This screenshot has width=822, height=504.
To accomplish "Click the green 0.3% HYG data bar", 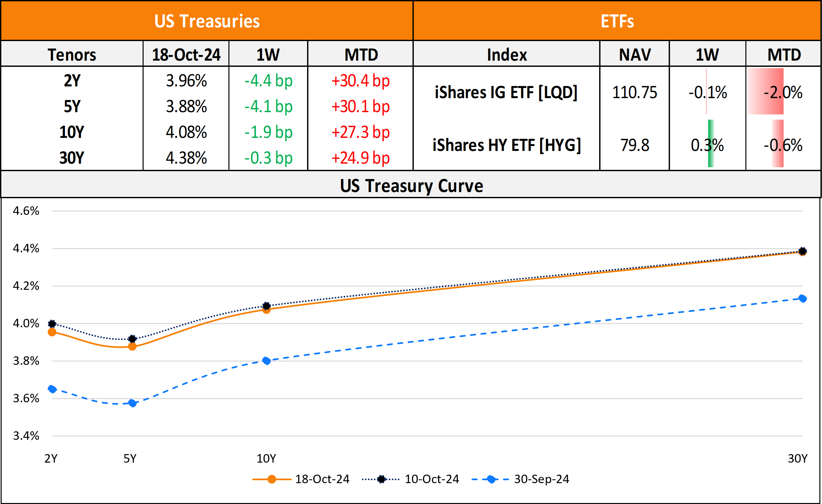I will tap(711, 143).
